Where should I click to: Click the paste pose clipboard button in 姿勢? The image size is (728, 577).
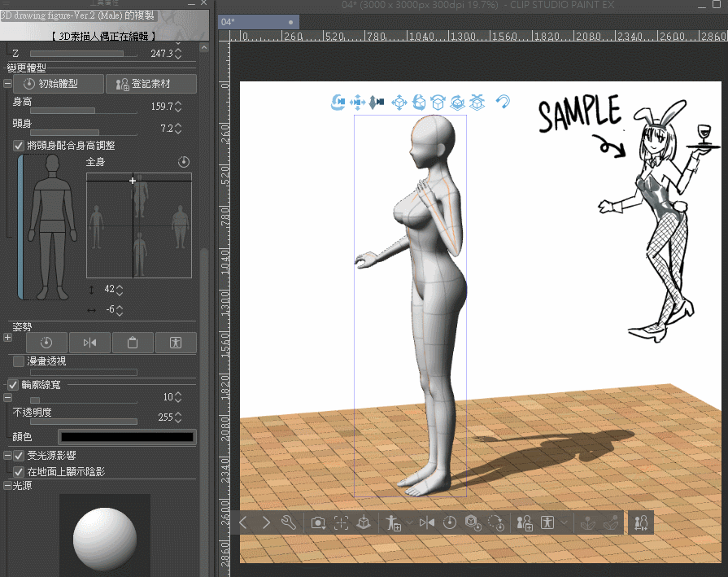click(133, 343)
